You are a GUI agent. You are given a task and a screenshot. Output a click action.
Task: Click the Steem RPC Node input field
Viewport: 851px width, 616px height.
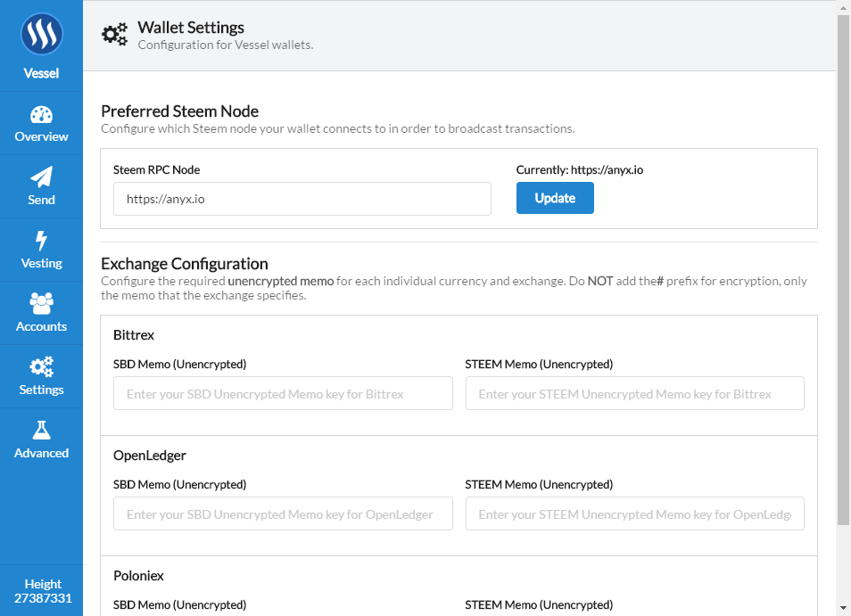coord(302,199)
